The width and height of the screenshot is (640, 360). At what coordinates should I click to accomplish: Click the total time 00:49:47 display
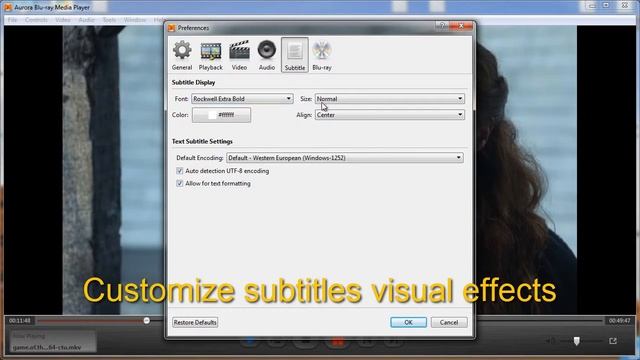(619, 321)
